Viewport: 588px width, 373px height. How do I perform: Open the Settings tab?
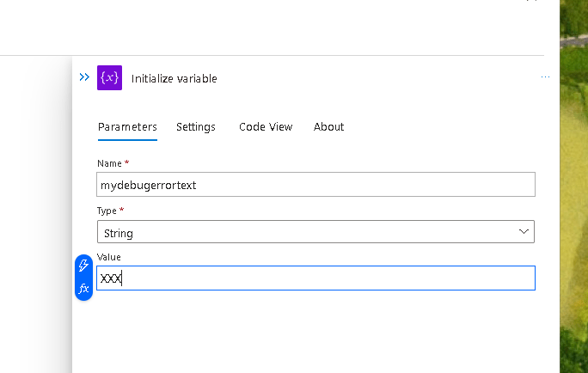[196, 127]
